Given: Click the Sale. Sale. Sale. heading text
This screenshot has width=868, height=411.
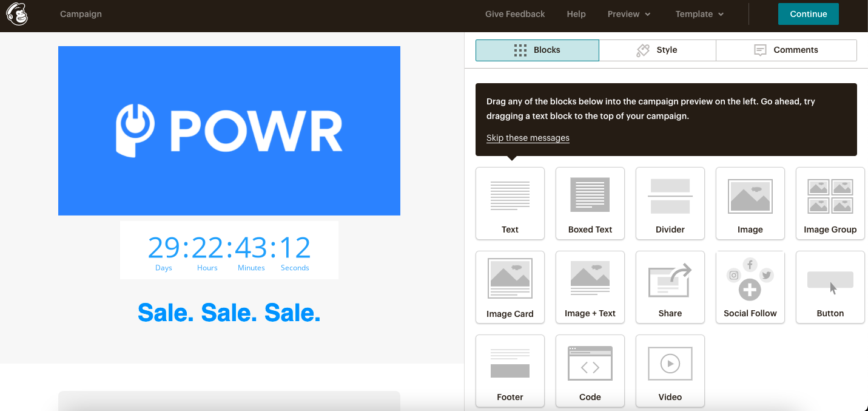Looking at the screenshot, I should click(x=229, y=313).
